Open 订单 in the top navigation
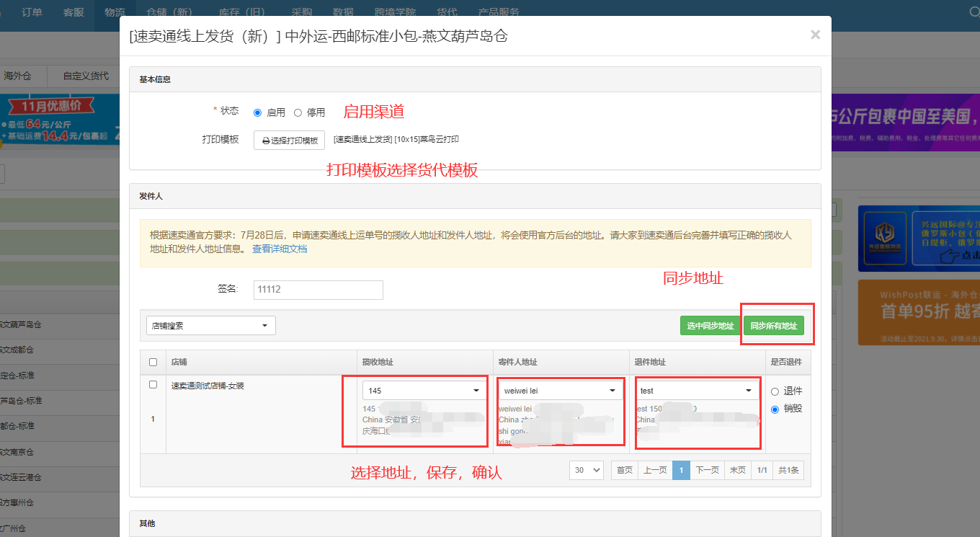The width and height of the screenshot is (980, 537). pos(32,12)
